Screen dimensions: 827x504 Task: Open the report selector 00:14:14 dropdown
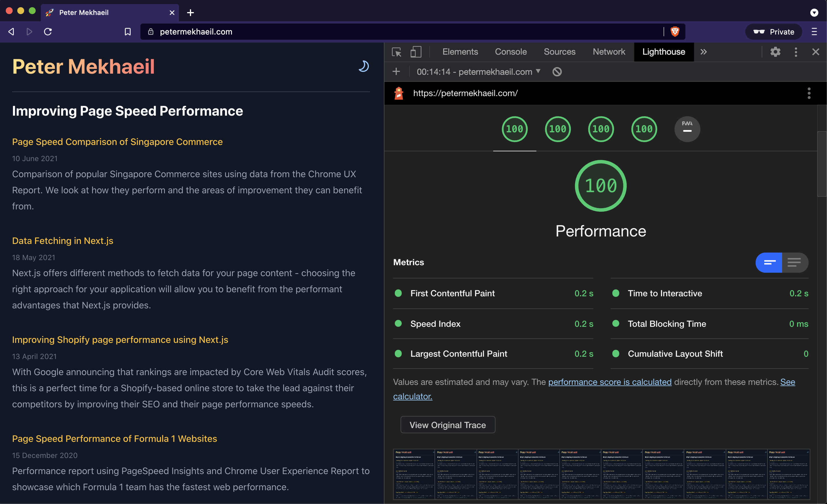click(x=478, y=71)
